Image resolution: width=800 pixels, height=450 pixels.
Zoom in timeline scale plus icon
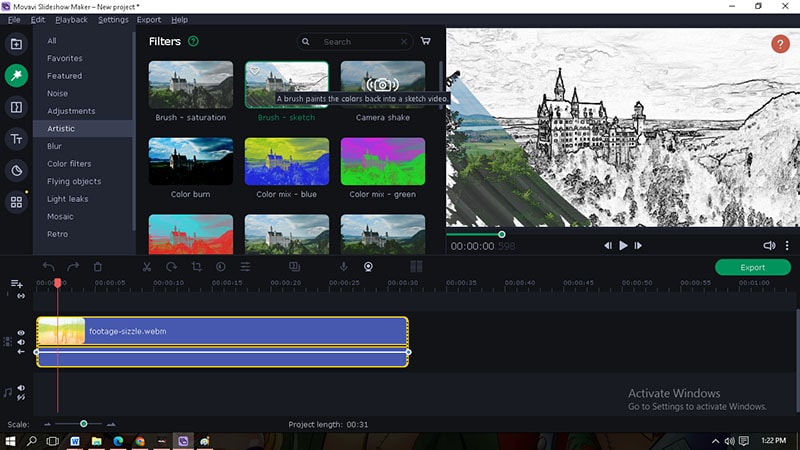(111, 424)
